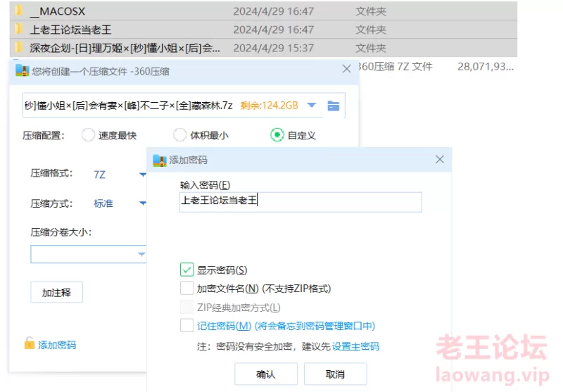Click the orange lock icon beside 添加密码

30,343
